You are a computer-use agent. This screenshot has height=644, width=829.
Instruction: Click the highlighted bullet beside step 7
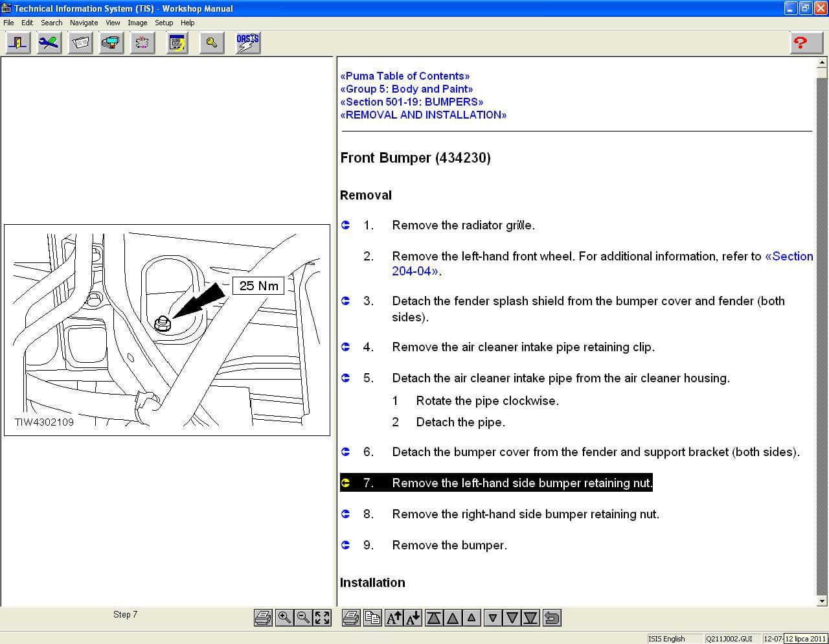point(346,483)
